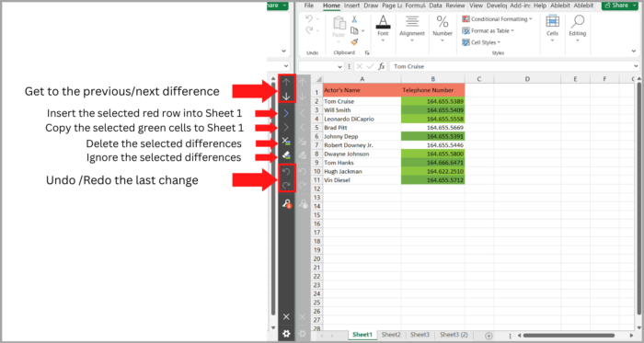This screenshot has width=644, height=343.
Task: Open settings gear in the dark toolbar
Action: click(x=286, y=334)
